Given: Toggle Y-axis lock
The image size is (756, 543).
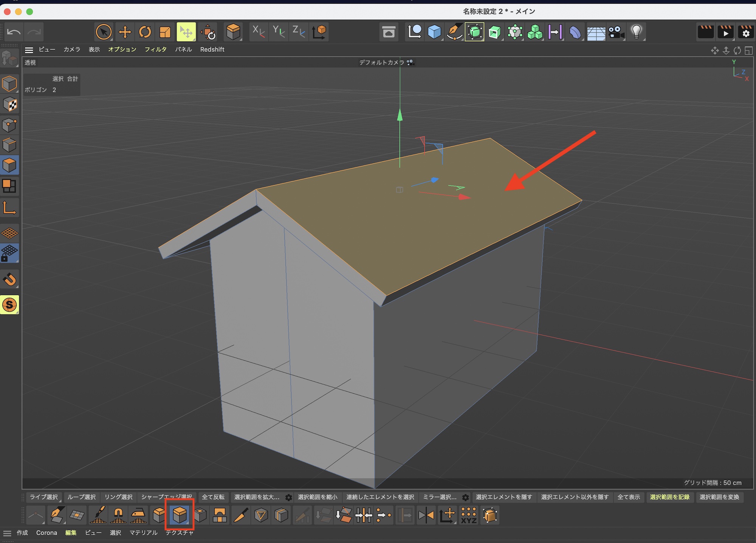Looking at the screenshot, I should pos(279,32).
